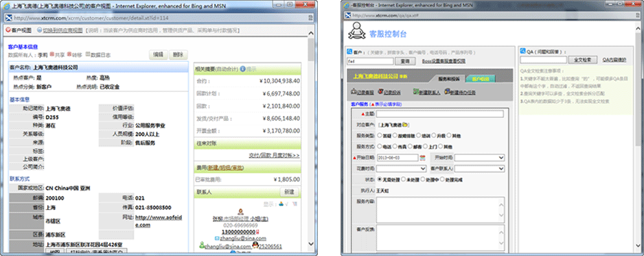The width and height of the screenshot is (644, 256).
Task: Open the 客户联系人 dropdown
Action: point(479,168)
